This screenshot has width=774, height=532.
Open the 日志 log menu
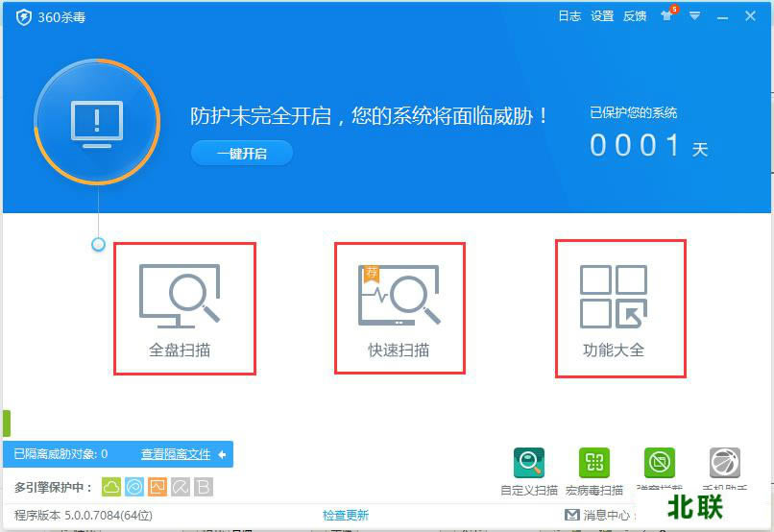(569, 16)
